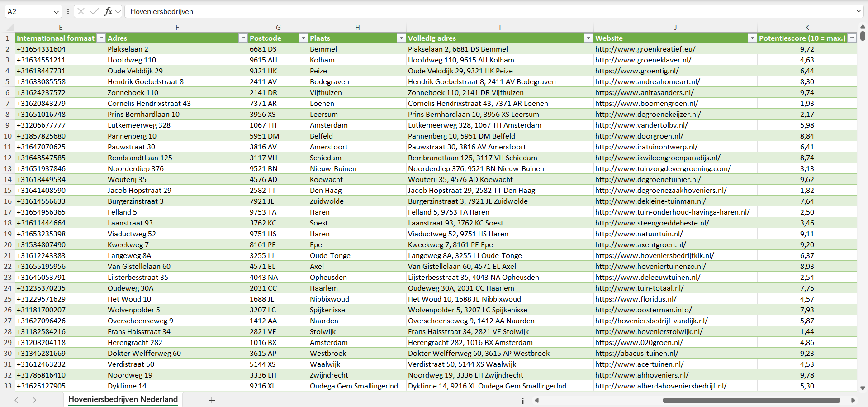Open the Postcode filter dropdown
Screen dimensions: 868x407
click(303, 38)
